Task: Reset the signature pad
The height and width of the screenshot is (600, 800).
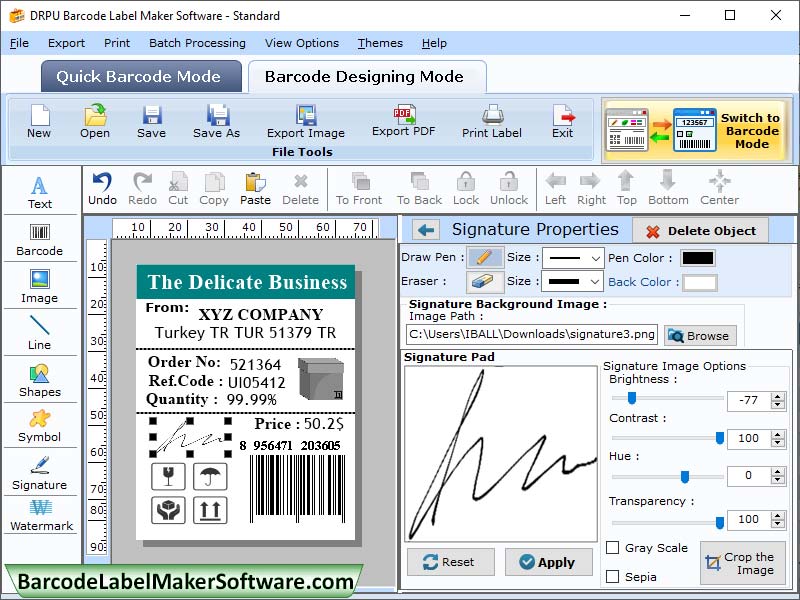Action: point(451,562)
